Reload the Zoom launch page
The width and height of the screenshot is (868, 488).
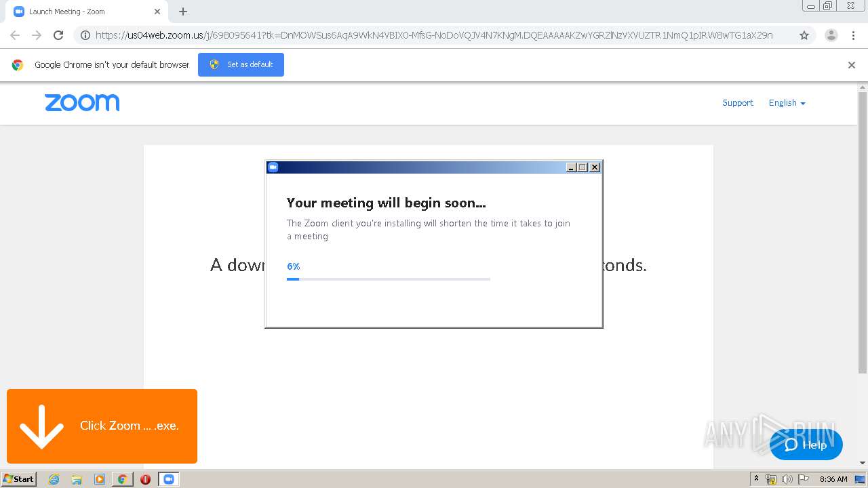pos(58,35)
